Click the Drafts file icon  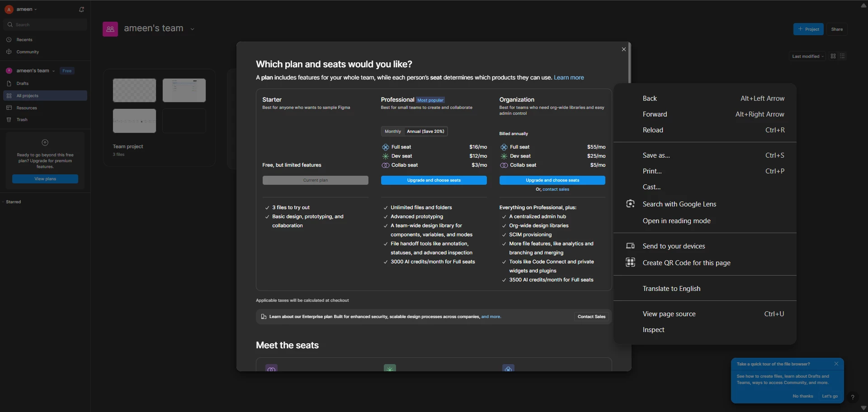coord(9,84)
